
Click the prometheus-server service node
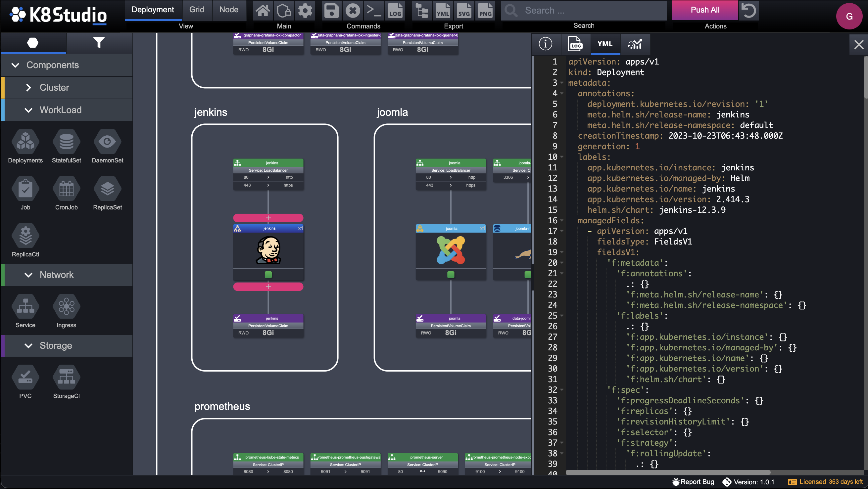pyautogui.click(x=422, y=465)
